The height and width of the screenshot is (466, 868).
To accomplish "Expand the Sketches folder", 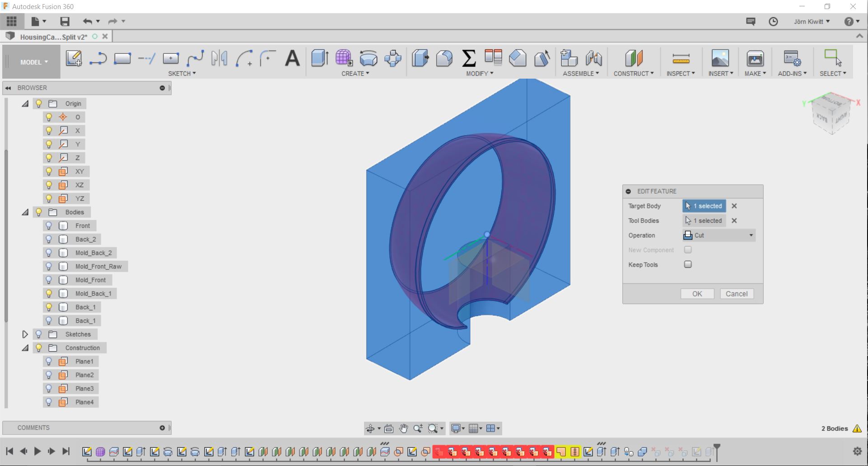I will click(25, 334).
